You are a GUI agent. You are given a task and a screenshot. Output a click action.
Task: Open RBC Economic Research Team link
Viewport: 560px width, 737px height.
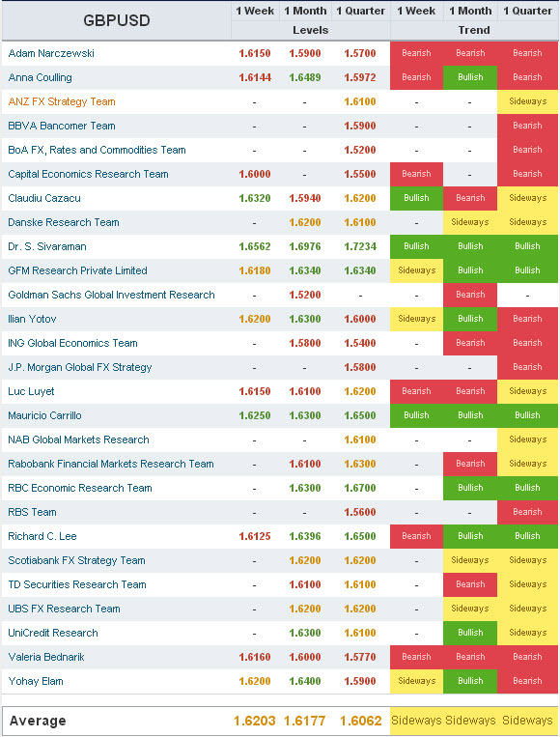[x=80, y=488]
